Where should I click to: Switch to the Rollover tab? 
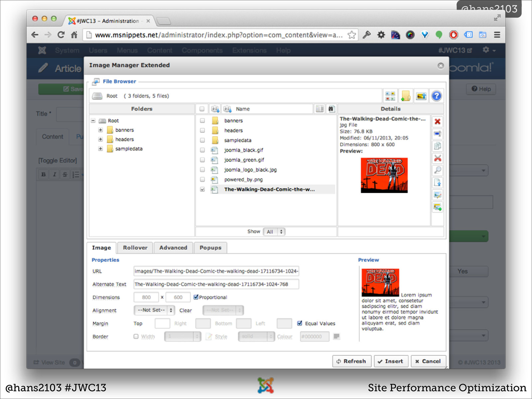click(x=135, y=248)
